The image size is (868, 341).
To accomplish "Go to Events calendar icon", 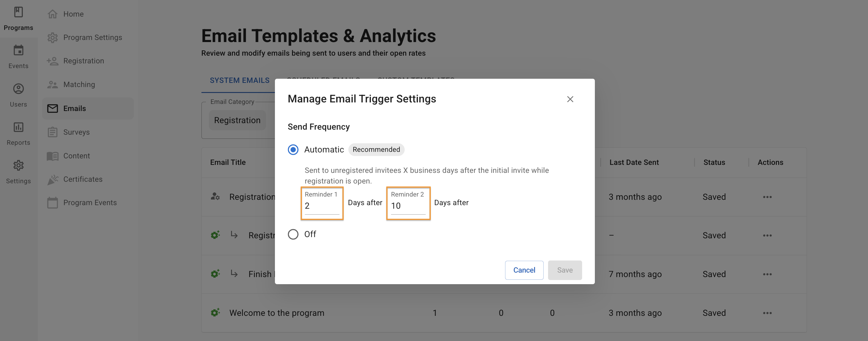I will tap(18, 51).
